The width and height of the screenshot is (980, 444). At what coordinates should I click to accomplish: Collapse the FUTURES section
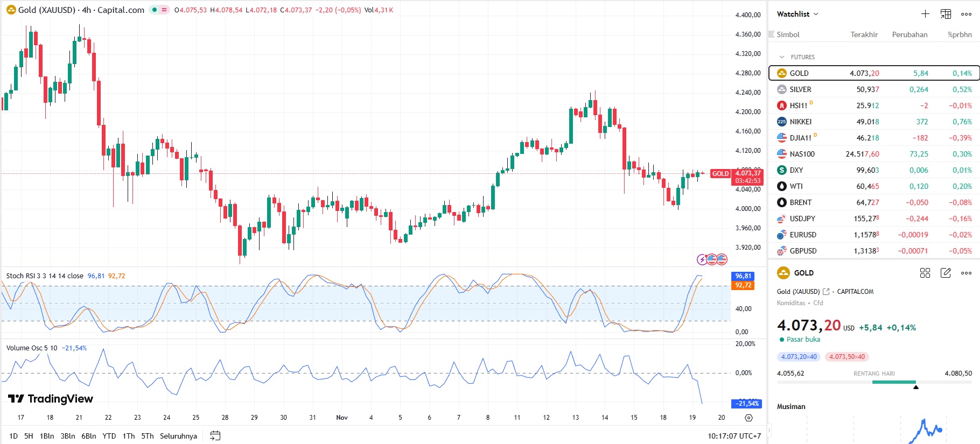point(782,57)
